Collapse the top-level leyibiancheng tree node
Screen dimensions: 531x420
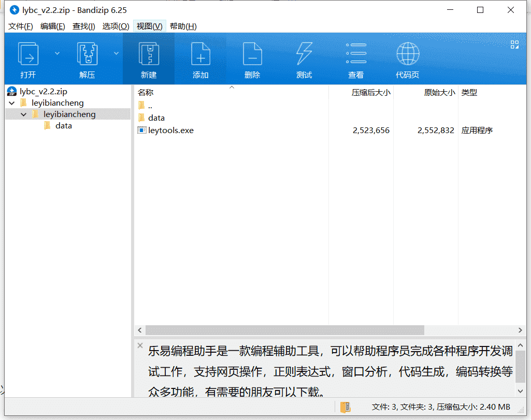pyautogui.click(x=12, y=103)
